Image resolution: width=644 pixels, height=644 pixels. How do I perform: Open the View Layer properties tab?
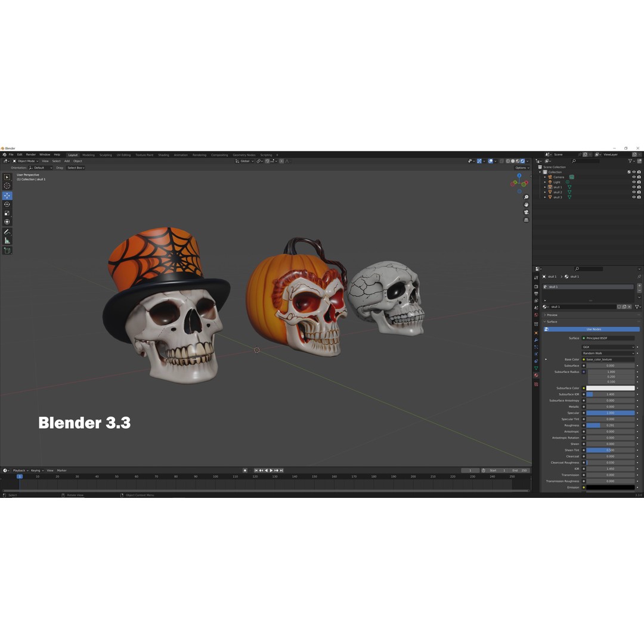536,301
